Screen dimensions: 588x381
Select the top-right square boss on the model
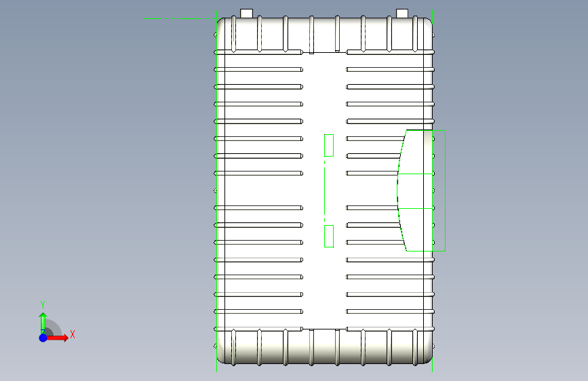pyautogui.click(x=402, y=14)
